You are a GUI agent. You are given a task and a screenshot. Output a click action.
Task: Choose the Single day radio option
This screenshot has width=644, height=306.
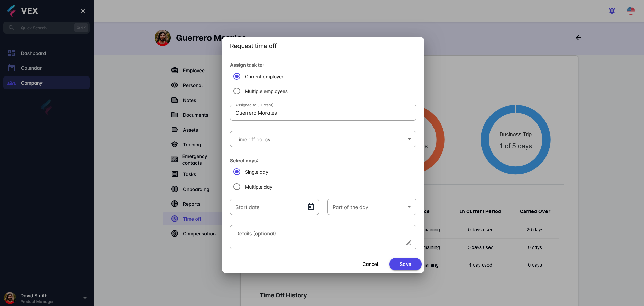(x=237, y=172)
